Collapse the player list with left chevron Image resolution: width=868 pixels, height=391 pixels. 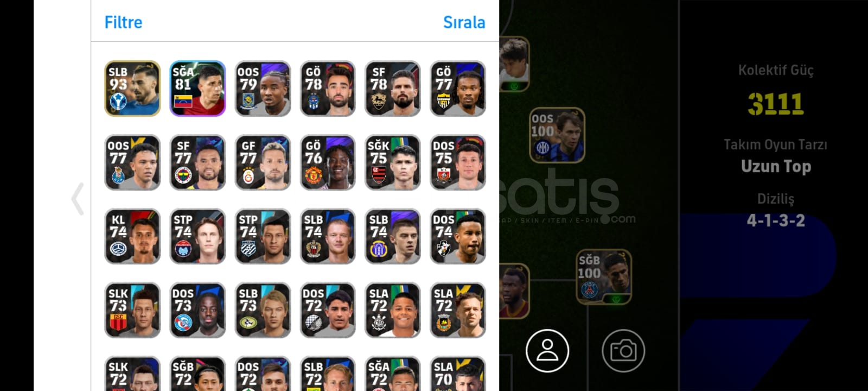78,199
